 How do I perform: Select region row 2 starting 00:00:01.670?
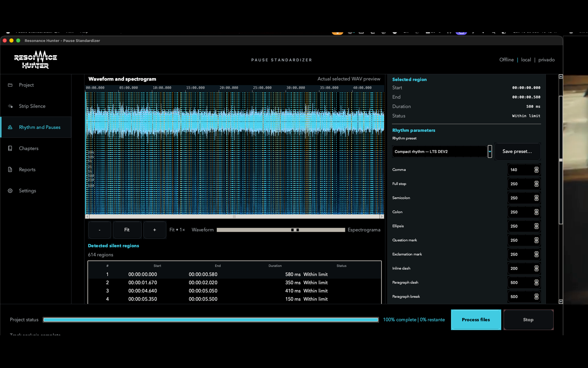[234, 283]
